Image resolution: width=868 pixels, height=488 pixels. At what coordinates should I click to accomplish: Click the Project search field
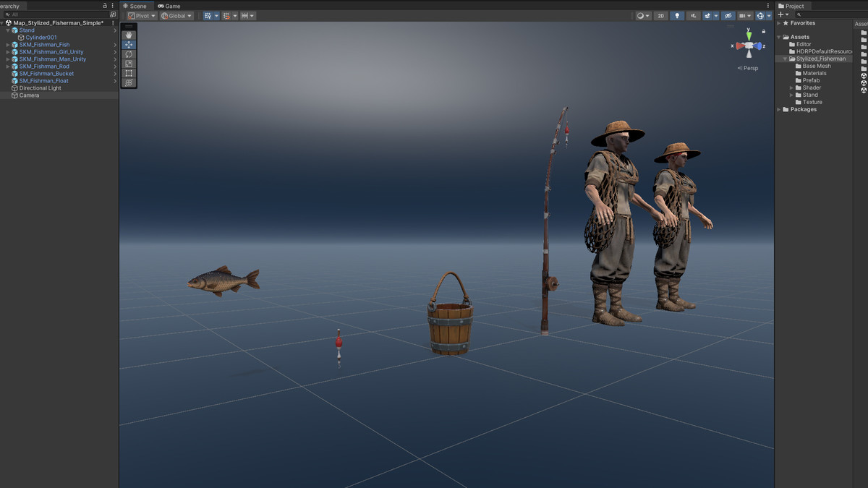pos(832,14)
